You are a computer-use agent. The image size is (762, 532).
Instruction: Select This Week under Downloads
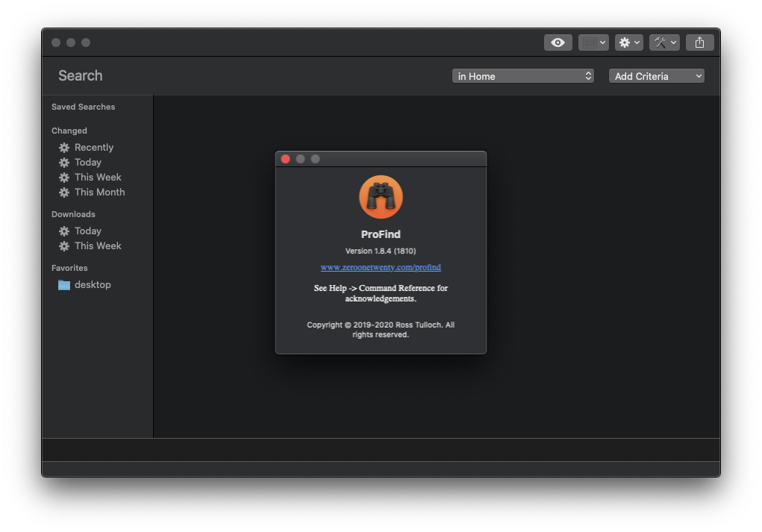98,245
